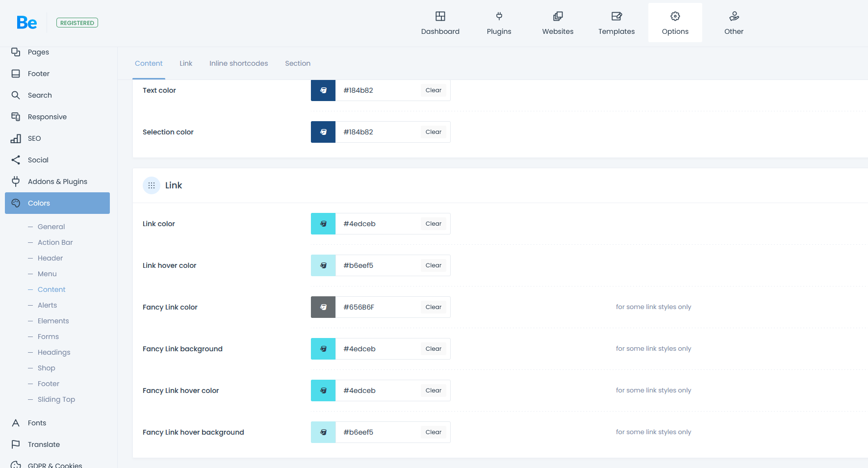This screenshot has width=868, height=468.
Task: Click the Translate flag icon
Action: click(16, 444)
